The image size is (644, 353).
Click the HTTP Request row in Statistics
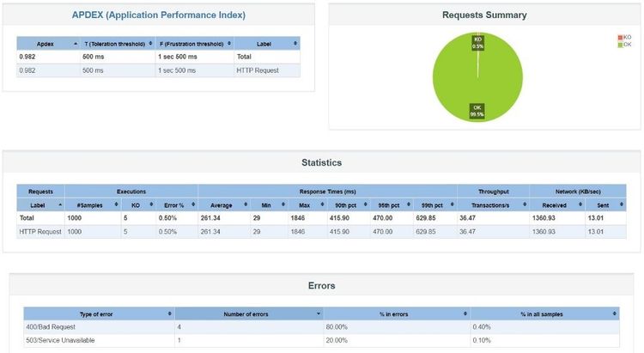click(322, 232)
